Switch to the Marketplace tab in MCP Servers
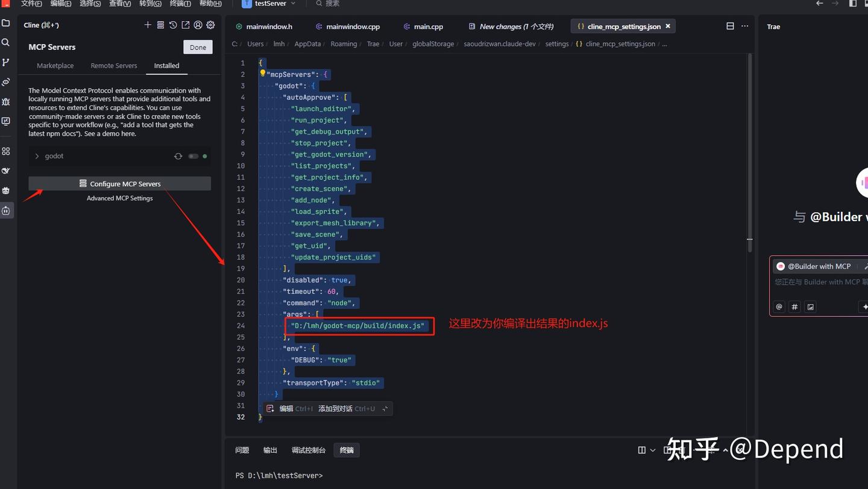 click(55, 66)
